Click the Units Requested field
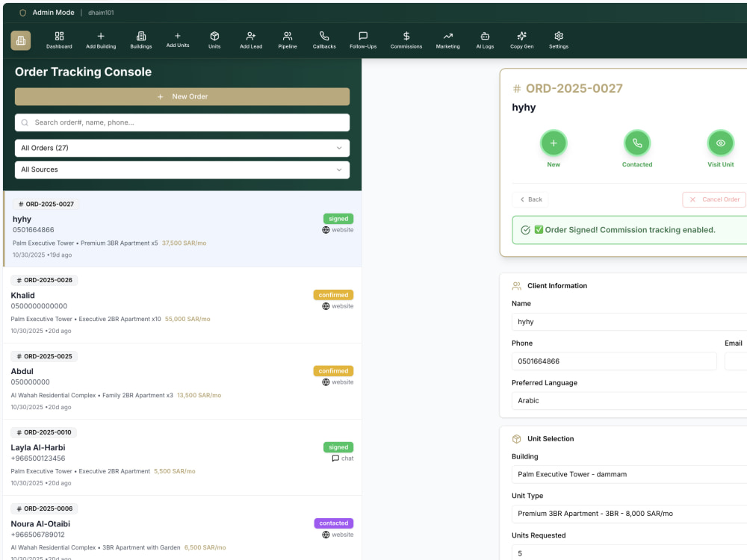Viewport: 747px width, 560px height. coord(629,553)
